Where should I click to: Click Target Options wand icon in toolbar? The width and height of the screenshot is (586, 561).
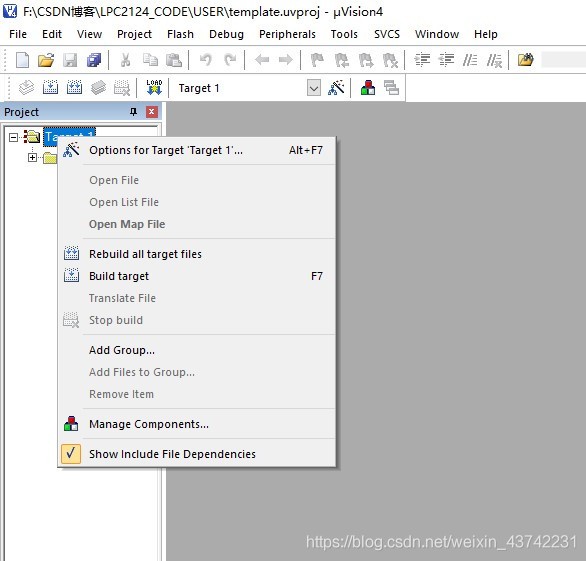click(x=336, y=88)
